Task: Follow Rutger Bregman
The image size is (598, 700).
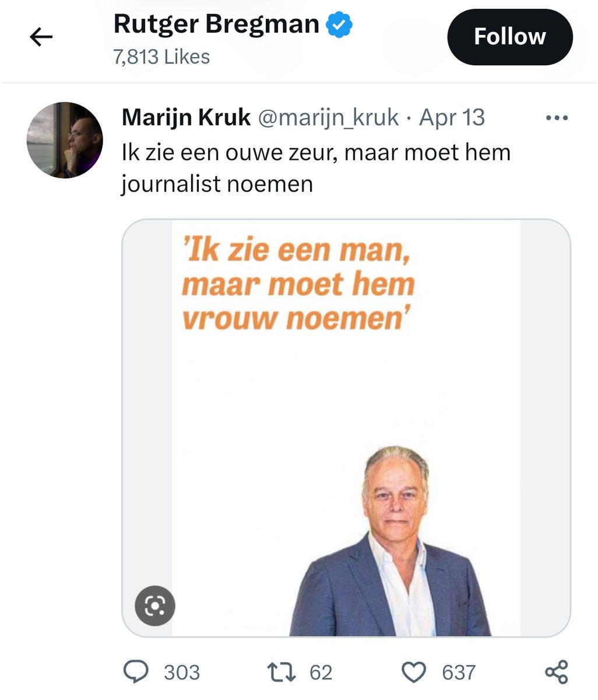Action: point(510,37)
